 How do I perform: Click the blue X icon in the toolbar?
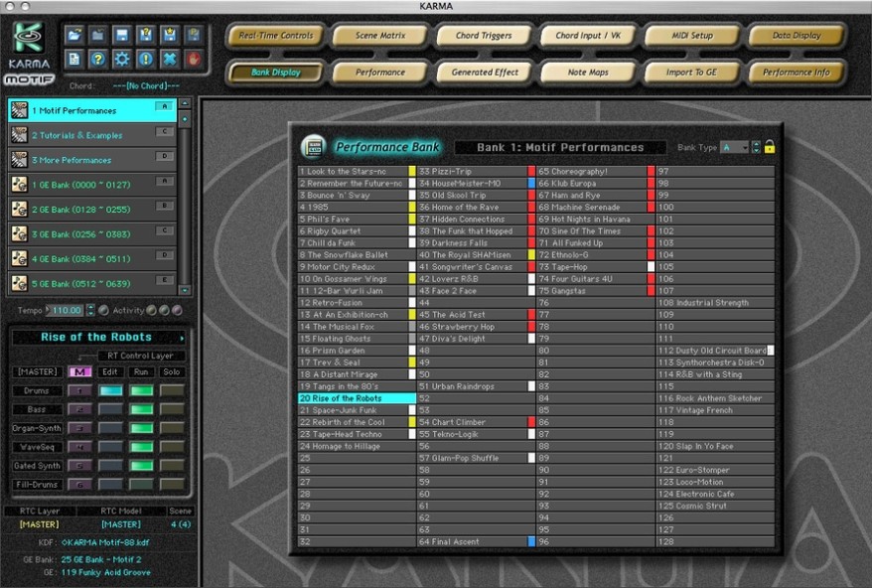point(170,59)
